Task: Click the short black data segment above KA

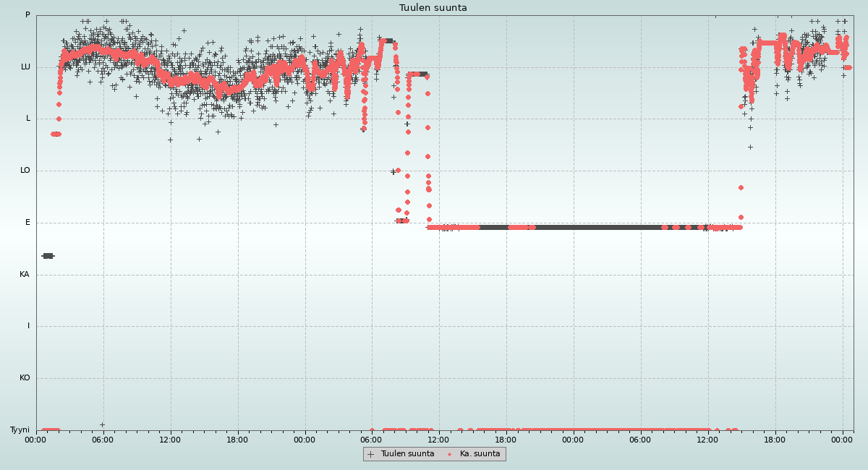Action: (x=48, y=256)
